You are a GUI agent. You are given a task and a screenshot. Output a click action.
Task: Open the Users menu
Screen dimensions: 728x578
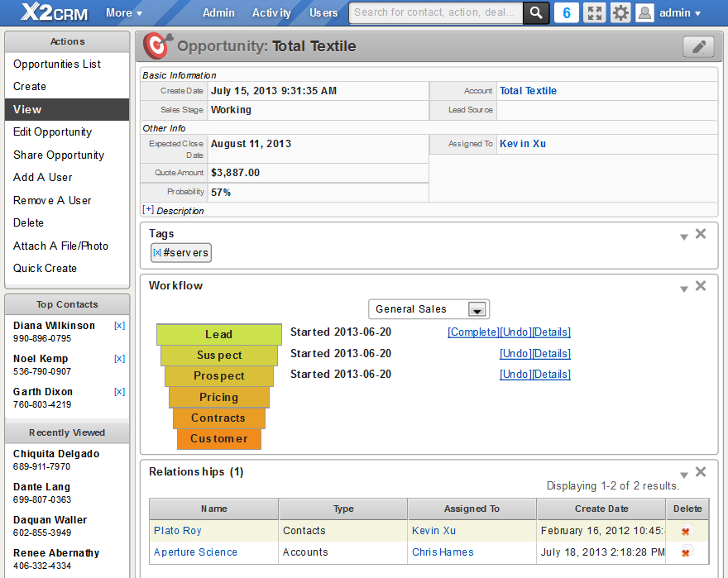click(x=323, y=13)
